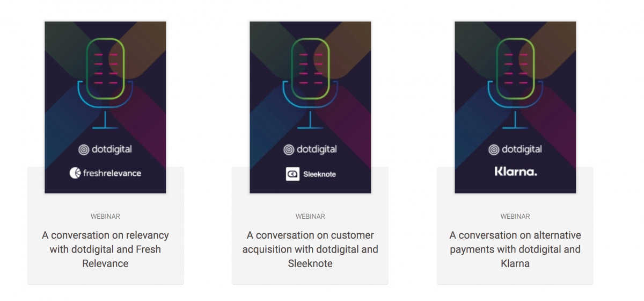The image size is (644, 301).
Task: Click dotdigital logo above freshrelevance logo
Action: (105, 149)
